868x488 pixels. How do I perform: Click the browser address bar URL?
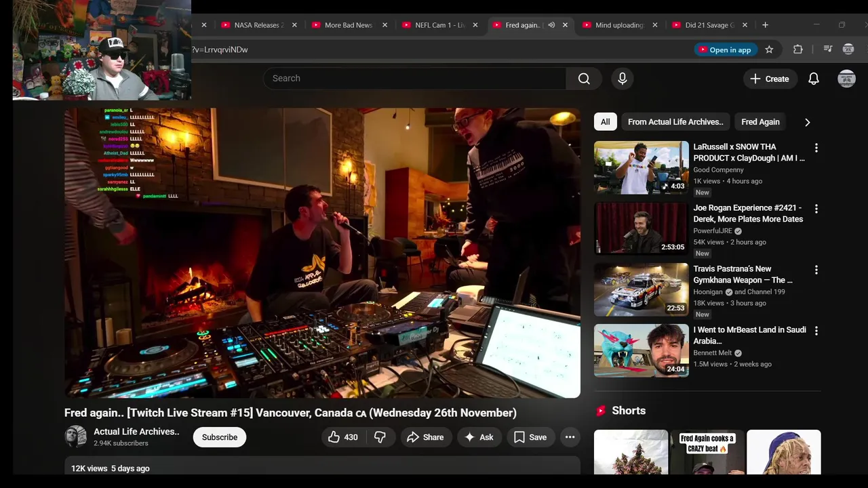(220, 49)
